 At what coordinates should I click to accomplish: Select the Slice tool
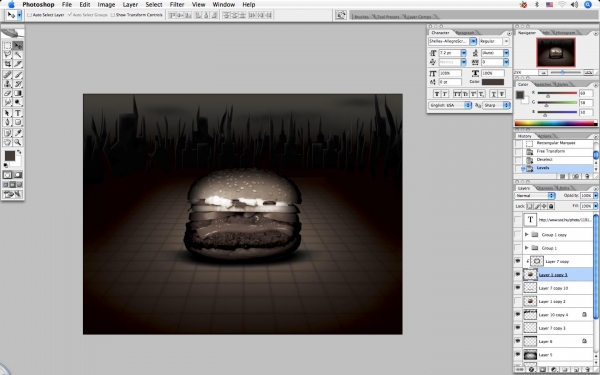tap(18, 64)
